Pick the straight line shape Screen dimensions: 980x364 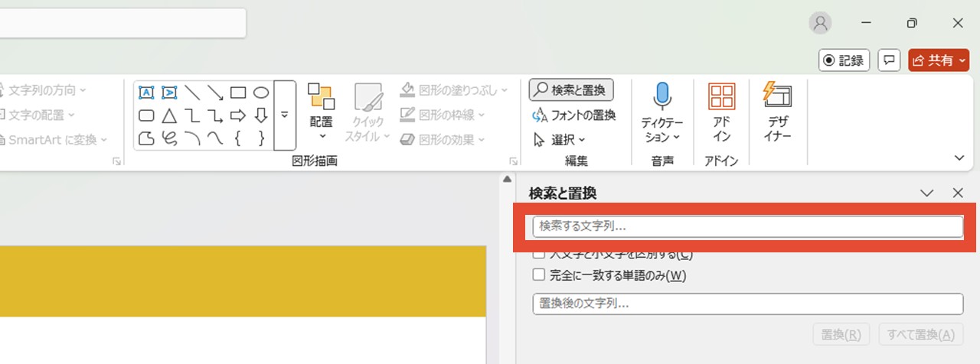pos(192,93)
